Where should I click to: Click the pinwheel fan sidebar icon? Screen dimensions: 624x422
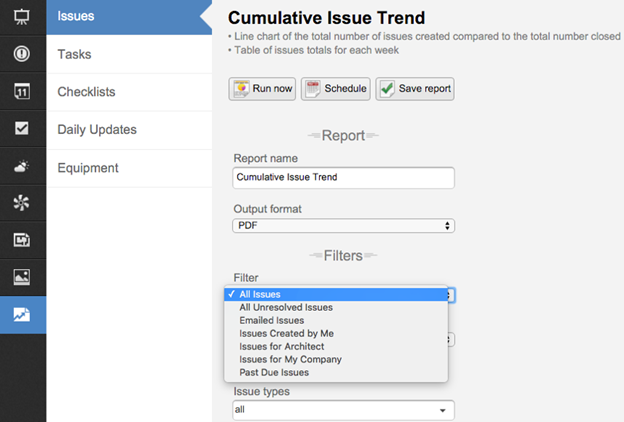[22, 203]
